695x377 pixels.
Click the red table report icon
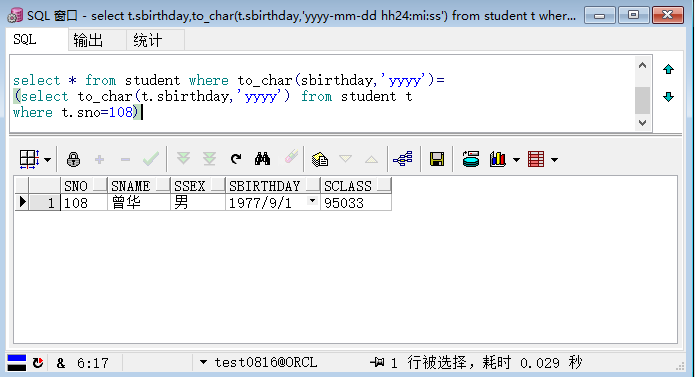pos(536,159)
